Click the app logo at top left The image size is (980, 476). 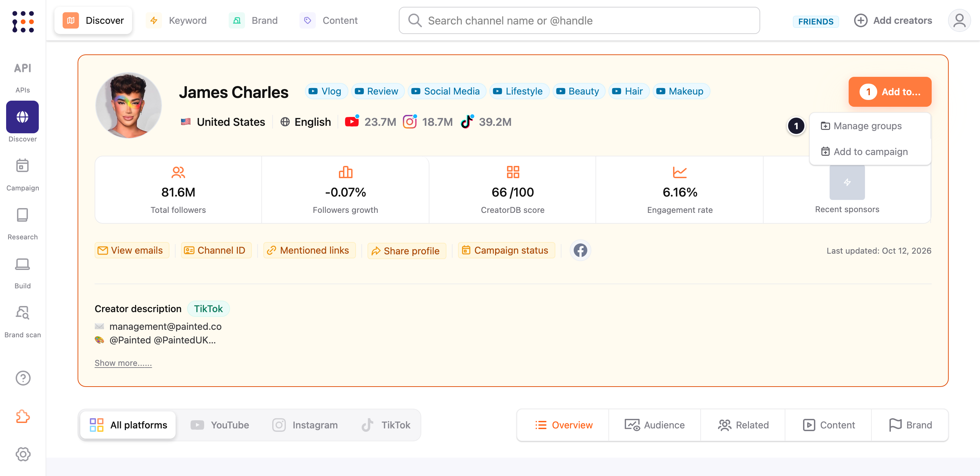(x=23, y=21)
